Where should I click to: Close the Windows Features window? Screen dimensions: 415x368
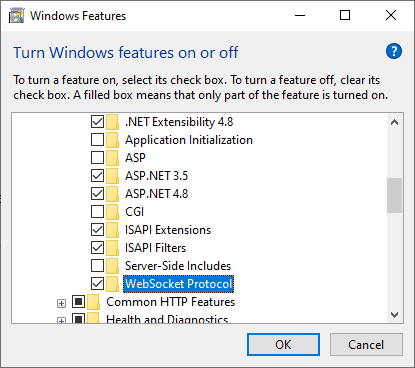click(x=391, y=15)
